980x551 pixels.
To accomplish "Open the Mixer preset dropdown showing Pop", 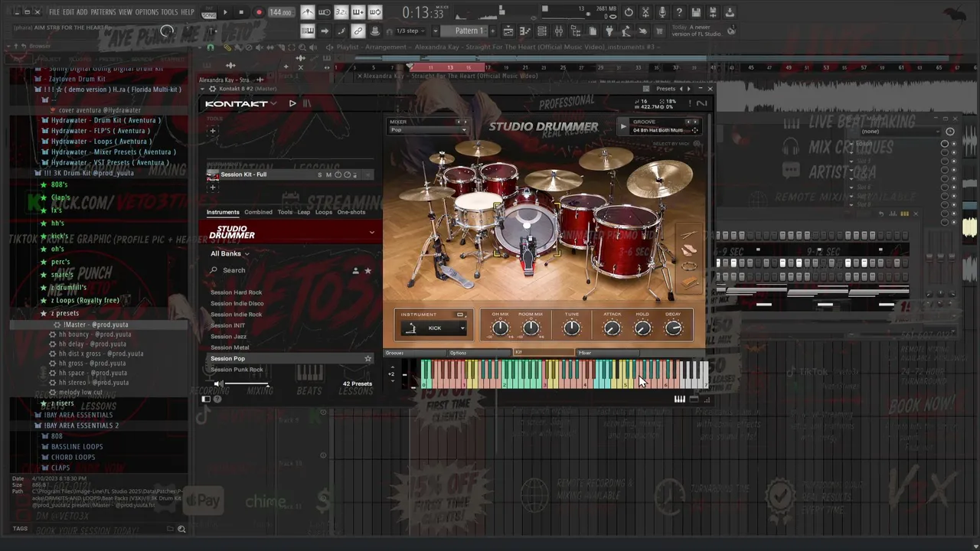I will [x=428, y=129].
